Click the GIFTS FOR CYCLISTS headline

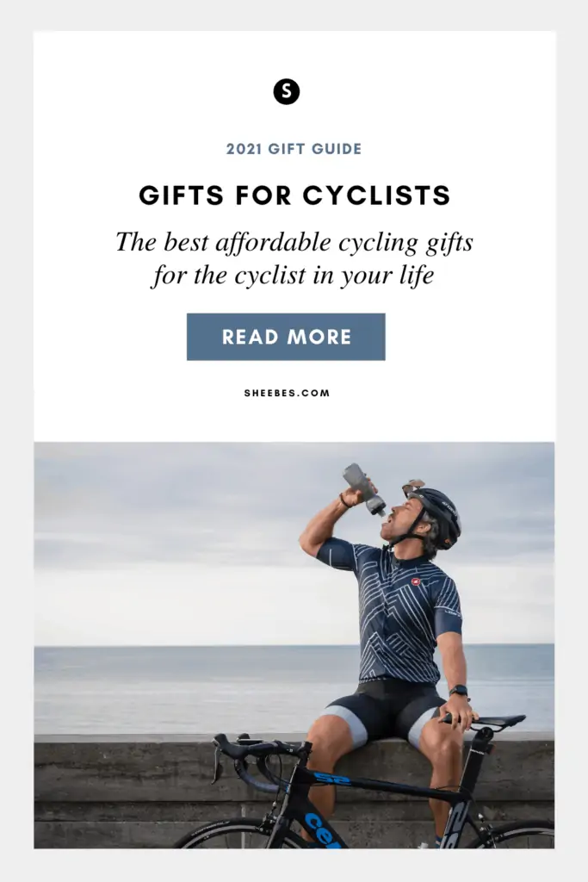(x=294, y=196)
